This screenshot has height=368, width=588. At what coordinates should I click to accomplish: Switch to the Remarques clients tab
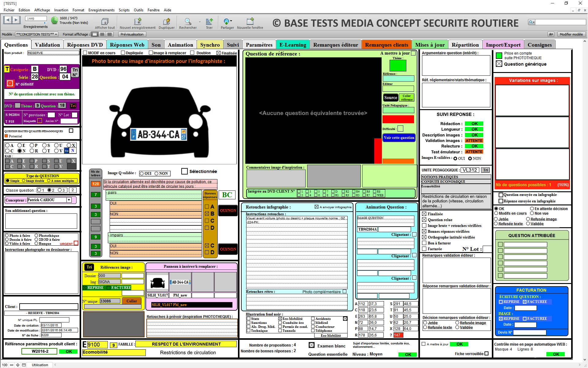tap(386, 45)
